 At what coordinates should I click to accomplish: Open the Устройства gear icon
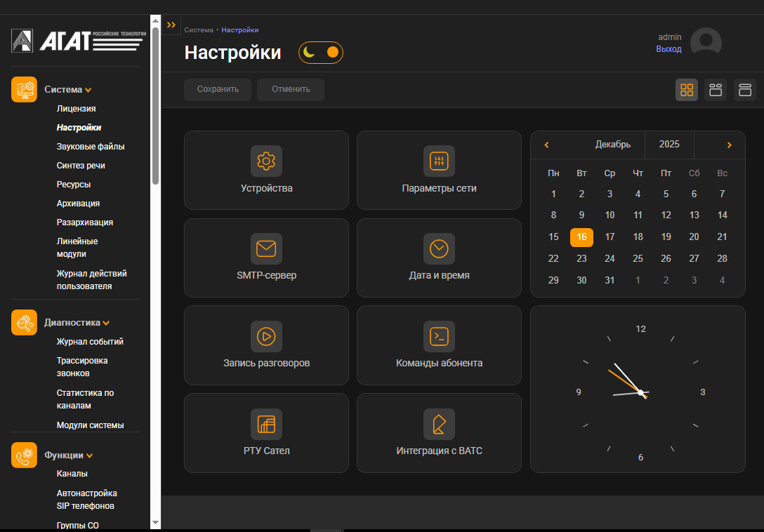267,161
